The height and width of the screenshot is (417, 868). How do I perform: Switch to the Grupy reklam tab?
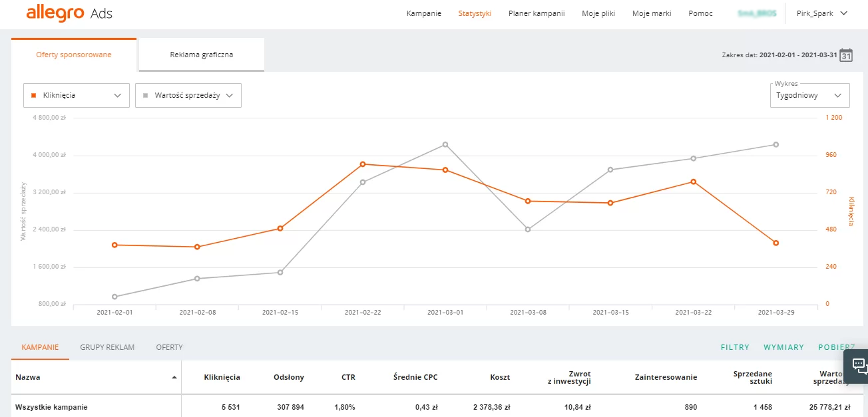[x=107, y=347]
